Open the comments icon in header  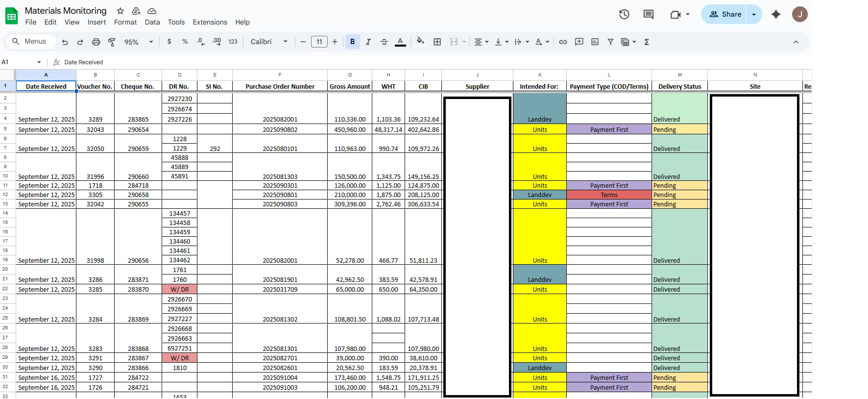click(648, 14)
